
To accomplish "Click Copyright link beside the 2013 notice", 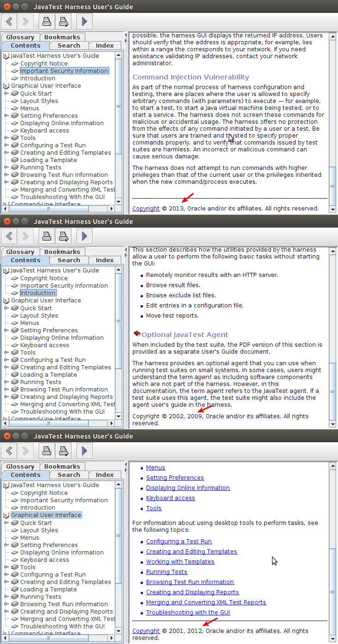I will point(146,209).
